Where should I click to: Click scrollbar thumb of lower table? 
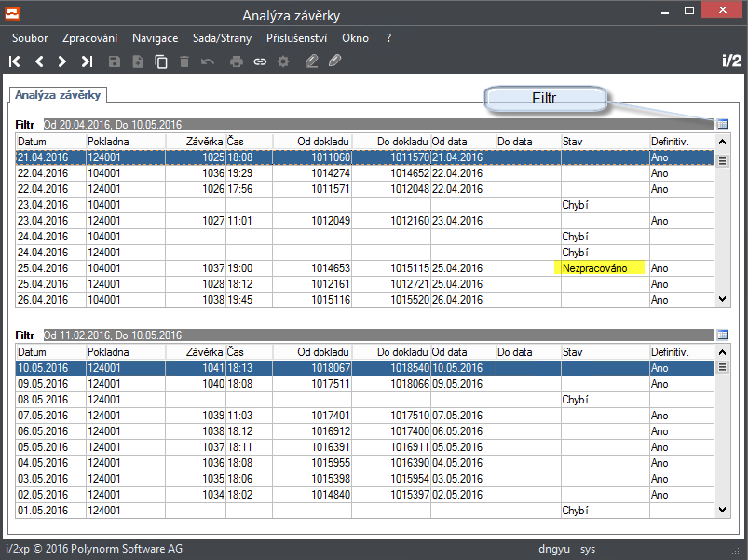point(722,367)
